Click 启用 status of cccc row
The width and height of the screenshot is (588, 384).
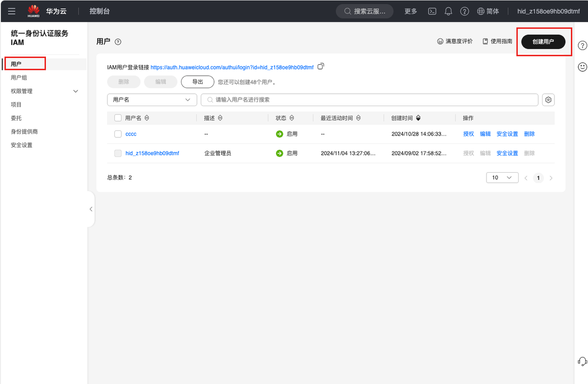pyautogui.click(x=287, y=134)
